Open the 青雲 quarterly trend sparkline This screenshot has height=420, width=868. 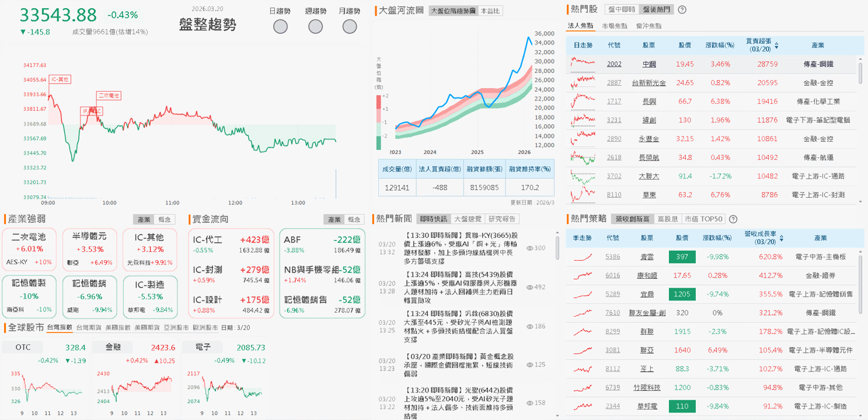tap(583, 257)
